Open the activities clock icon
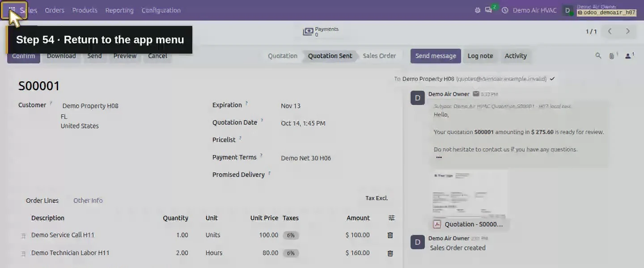 coord(505,10)
